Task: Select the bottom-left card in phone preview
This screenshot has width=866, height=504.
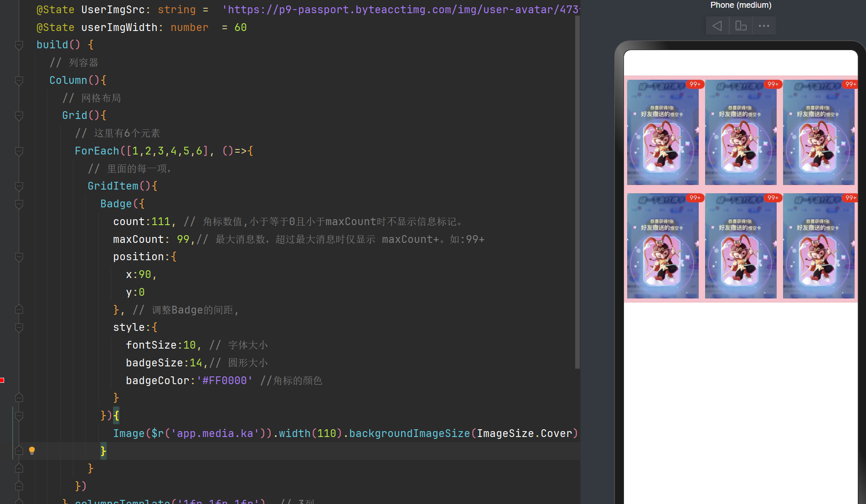Action: point(663,246)
